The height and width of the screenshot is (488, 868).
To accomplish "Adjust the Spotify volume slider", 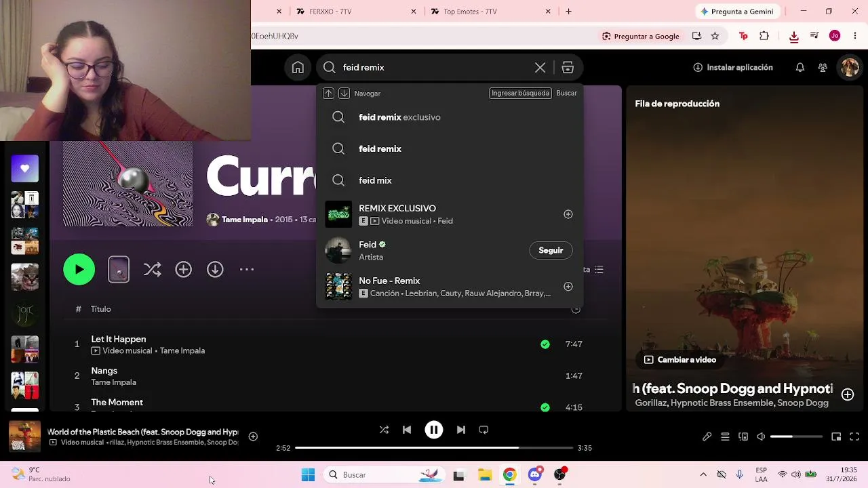I will (x=797, y=436).
